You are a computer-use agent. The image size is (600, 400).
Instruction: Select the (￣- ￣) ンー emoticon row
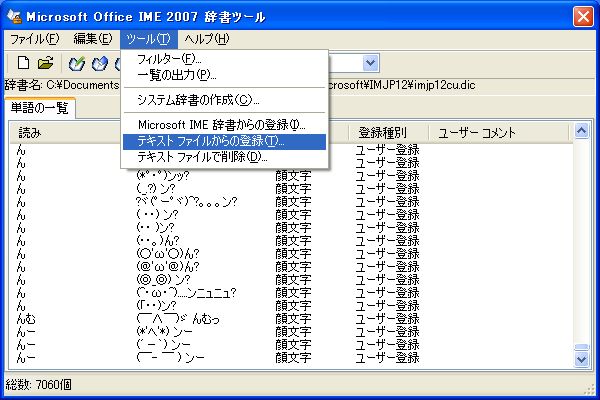click(x=292, y=358)
